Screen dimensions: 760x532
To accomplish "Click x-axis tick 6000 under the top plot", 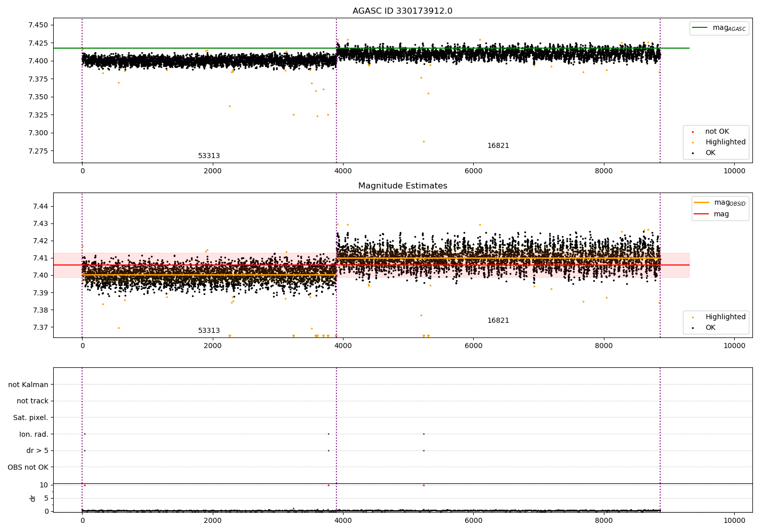I will point(473,171).
